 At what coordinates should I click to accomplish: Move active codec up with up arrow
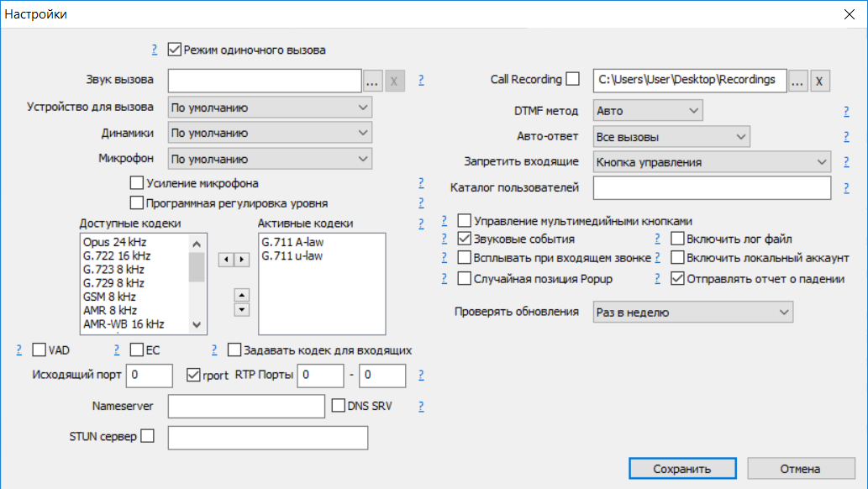coord(241,295)
